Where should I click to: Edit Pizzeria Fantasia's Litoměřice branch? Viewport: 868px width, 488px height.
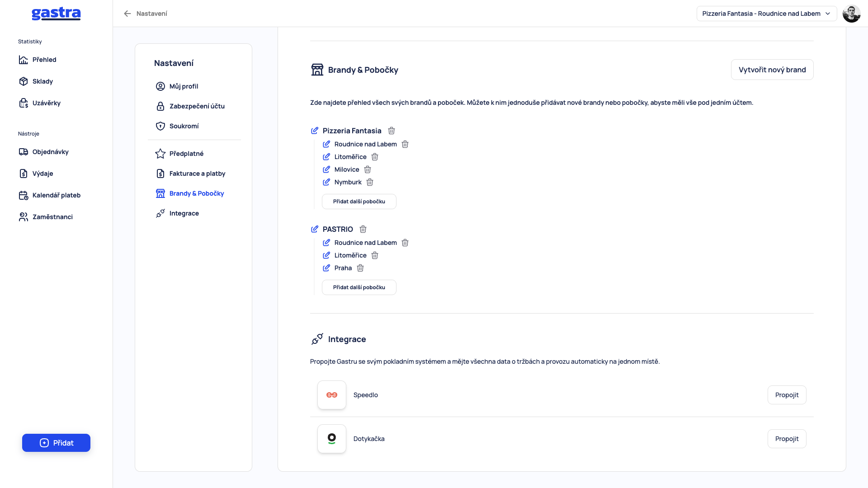click(x=326, y=157)
